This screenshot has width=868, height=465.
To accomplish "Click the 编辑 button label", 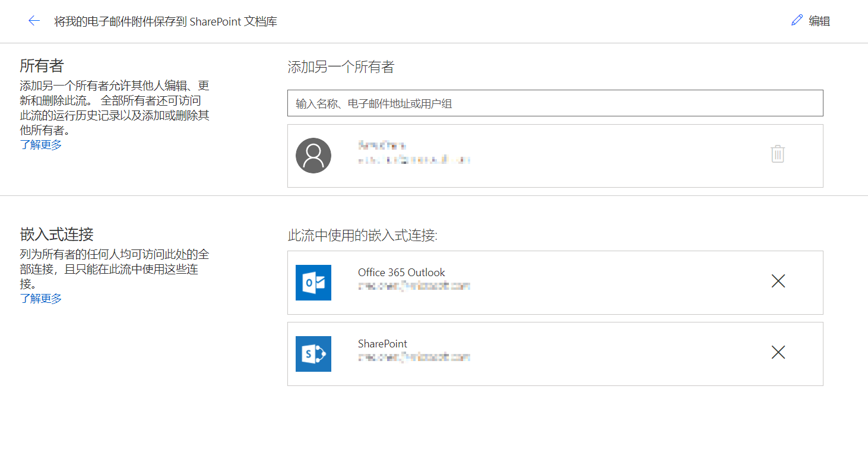I will click(x=819, y=21).
